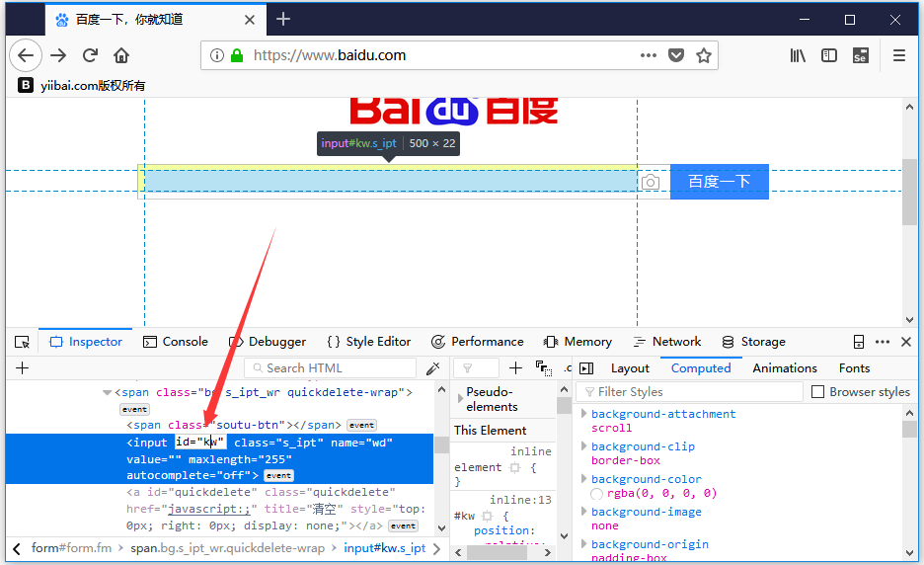
Task: View the green padlock connection details
Action: pos(237,55)
